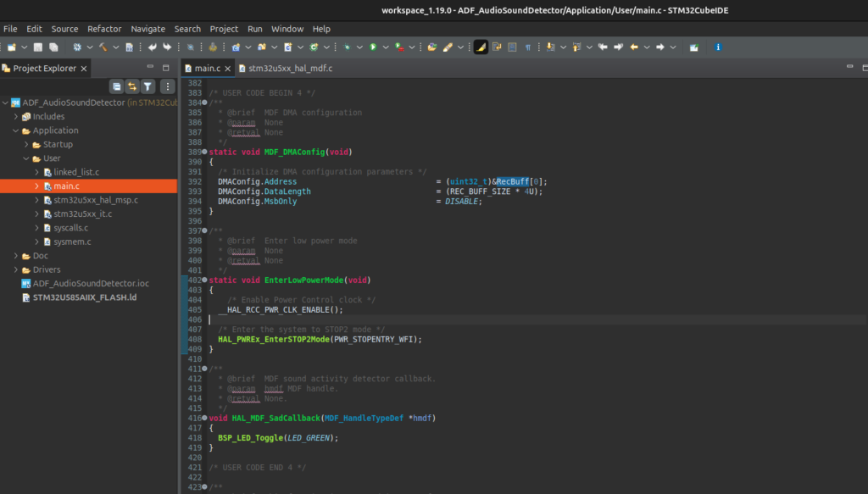Image resolution: width=868 pixels, height=494 pixels.
Task: Expand the Drivers folder
Action: pos(16,269)
